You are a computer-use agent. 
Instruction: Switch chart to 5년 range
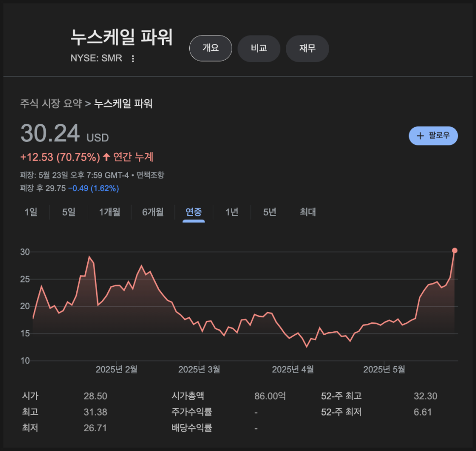(270, 212)
